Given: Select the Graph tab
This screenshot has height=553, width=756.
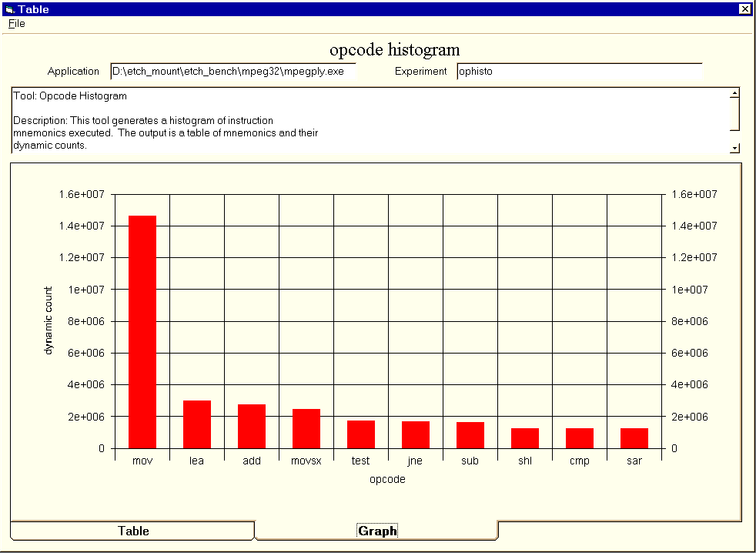Looking at the screenshot, I should pyautogui.click(x=377, y=531).
